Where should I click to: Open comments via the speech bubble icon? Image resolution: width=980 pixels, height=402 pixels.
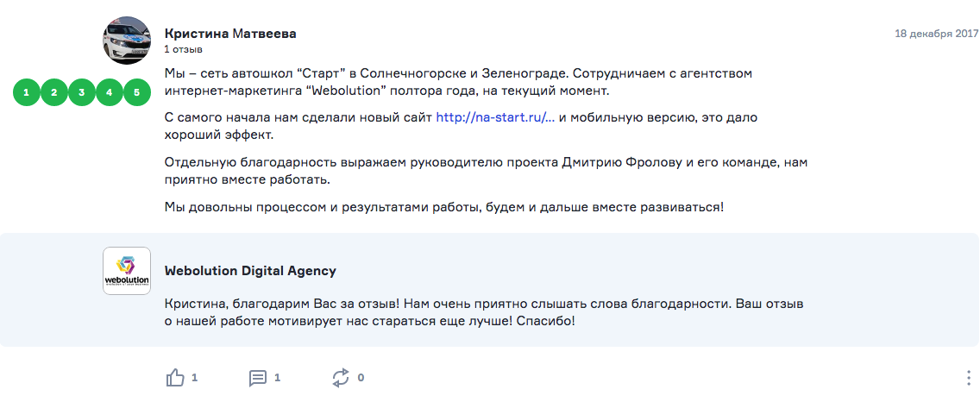257,378
